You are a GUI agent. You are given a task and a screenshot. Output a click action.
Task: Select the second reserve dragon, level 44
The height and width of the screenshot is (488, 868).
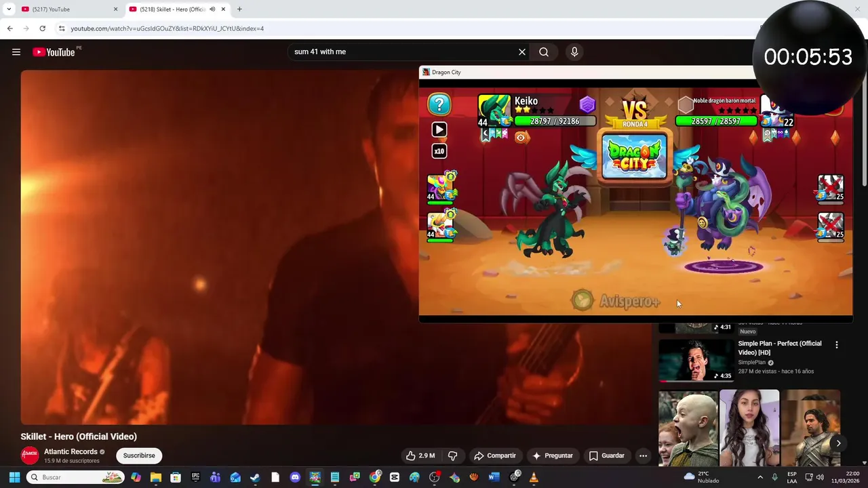441,226
